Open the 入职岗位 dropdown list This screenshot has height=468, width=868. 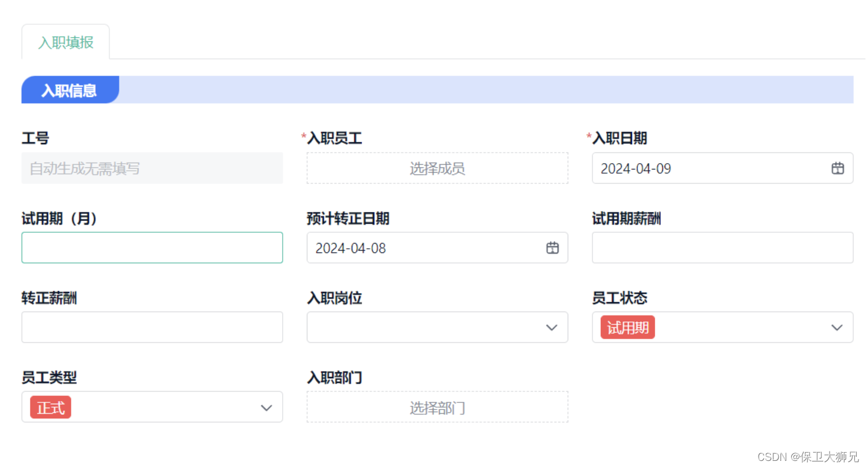point(437,327)
